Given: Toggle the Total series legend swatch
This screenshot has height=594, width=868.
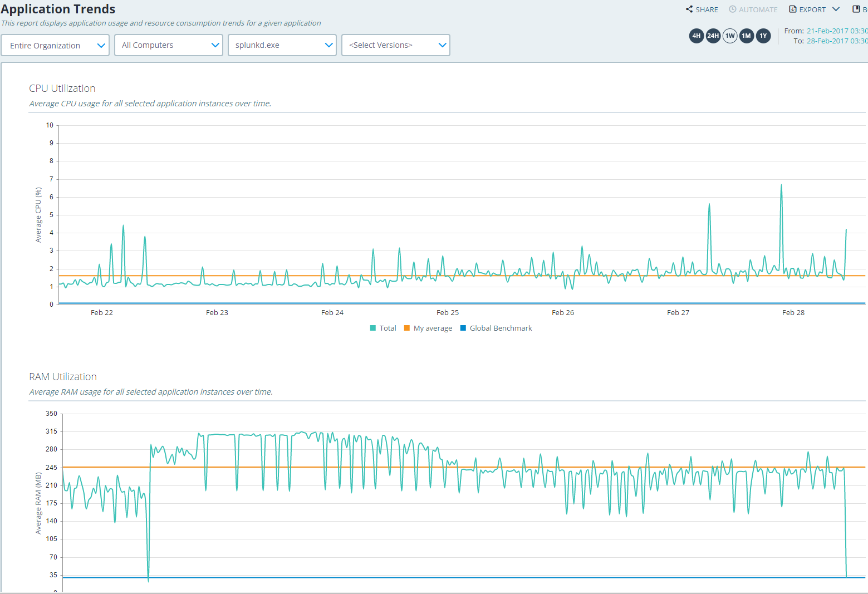Looking at the screenshot, I should point(373,328).
